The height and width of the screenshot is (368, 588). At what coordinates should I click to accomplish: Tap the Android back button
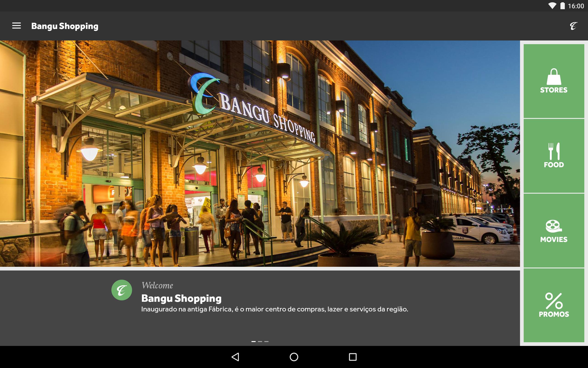pos(235,357)
